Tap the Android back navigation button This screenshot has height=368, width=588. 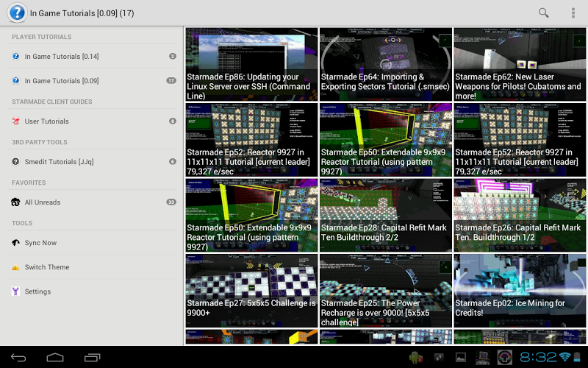18,357
